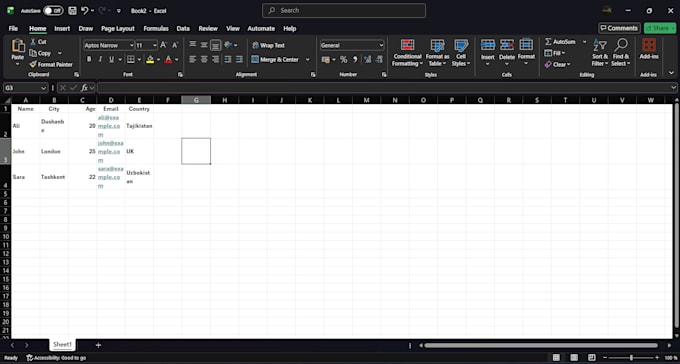Open the font name Aptos Narrow dropdown

click(x=131, y=45)
